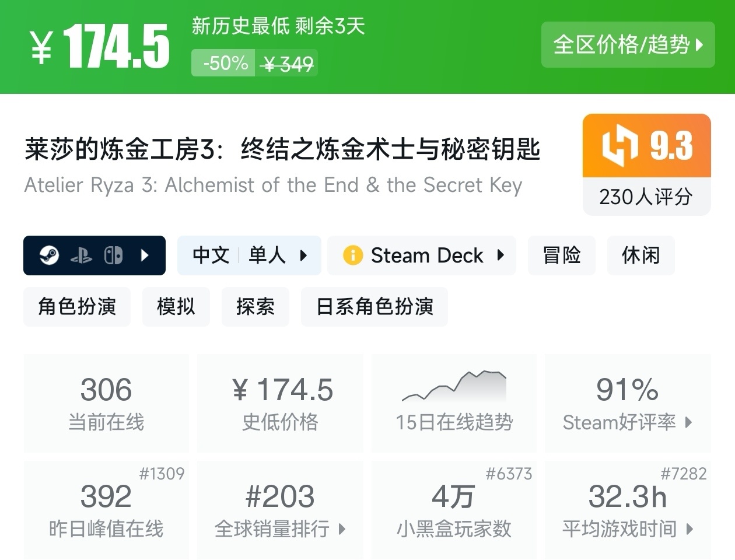Image resolution: width=735 pixels, height=560 pixels.
Task: Expand Steam Deck compatibility details
Action: coord(422,256)
